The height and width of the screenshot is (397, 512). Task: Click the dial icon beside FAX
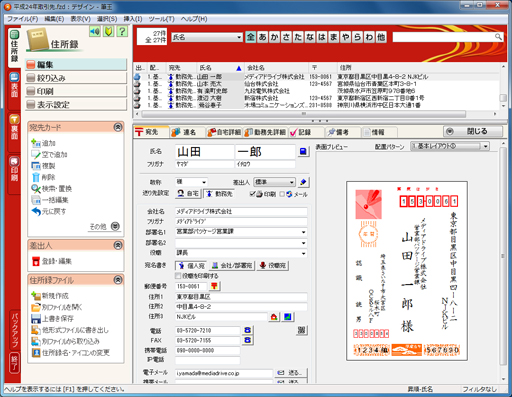point(247,340)
